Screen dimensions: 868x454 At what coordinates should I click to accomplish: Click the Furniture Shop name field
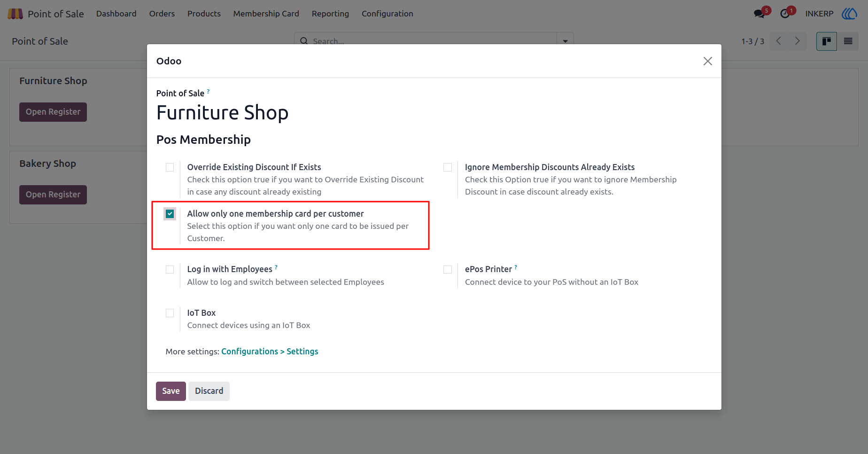tap(223, 113)
